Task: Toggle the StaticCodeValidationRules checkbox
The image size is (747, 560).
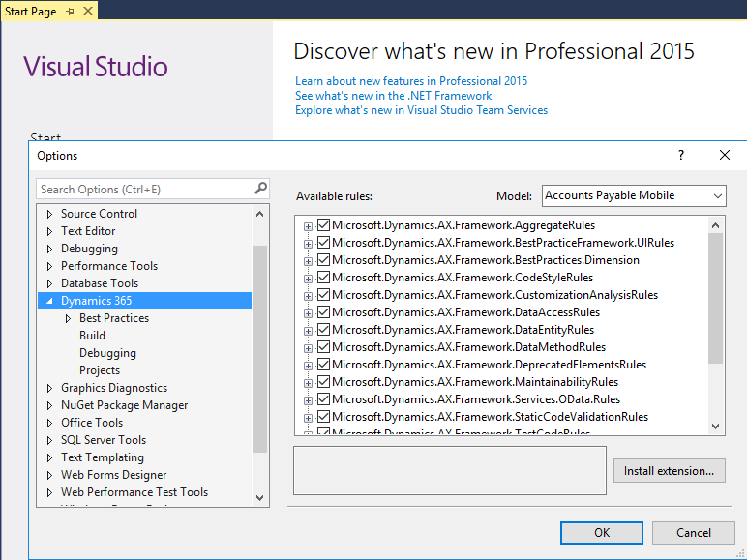Action: tap(323, 416)
